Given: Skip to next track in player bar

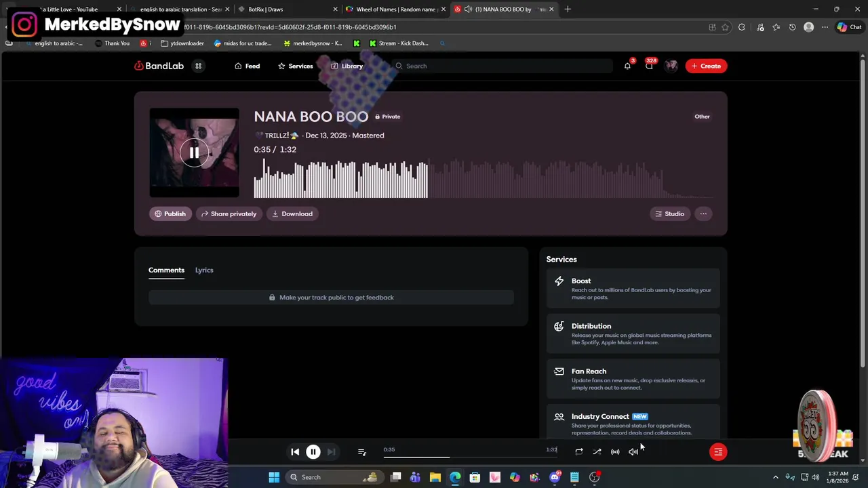Looking at the screenshot, I should pos(331,452).
